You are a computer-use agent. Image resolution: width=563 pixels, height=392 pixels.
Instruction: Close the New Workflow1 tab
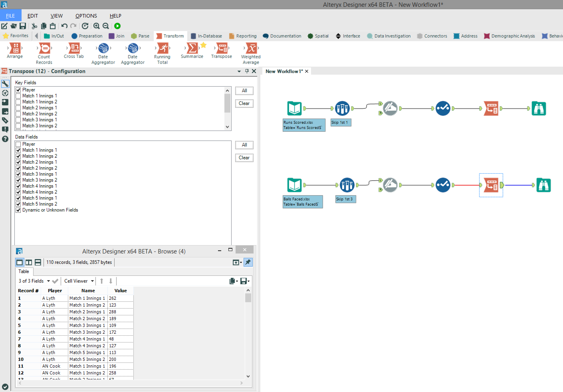click(306, 71)
